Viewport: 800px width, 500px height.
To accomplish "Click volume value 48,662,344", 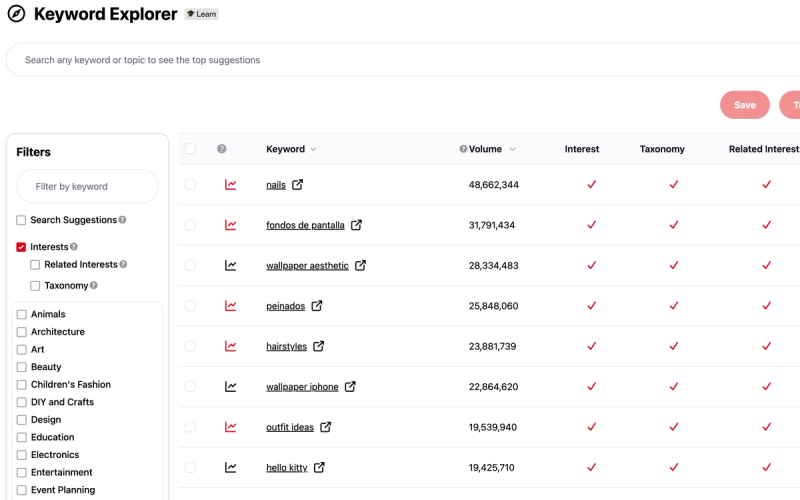I will point(494,185).
